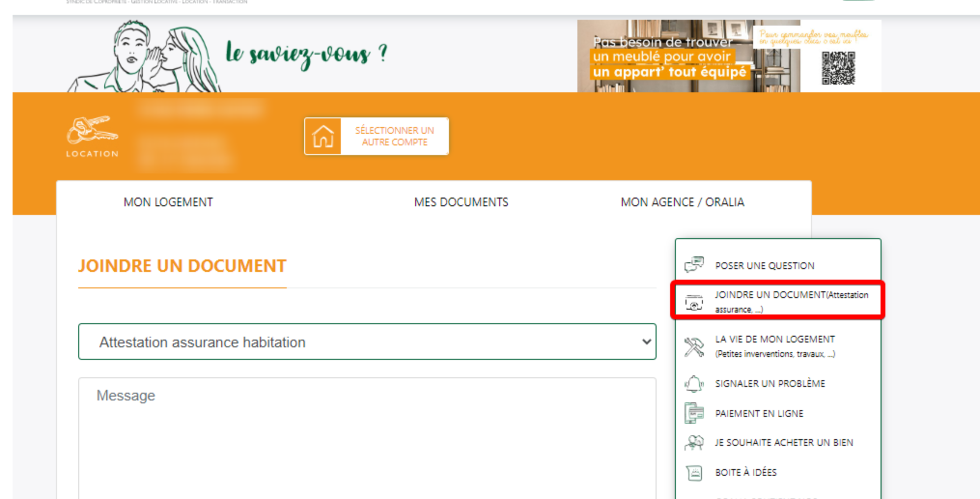Choose Signaler un problème entry
The image size is (980, 499).
pos(770,384)
